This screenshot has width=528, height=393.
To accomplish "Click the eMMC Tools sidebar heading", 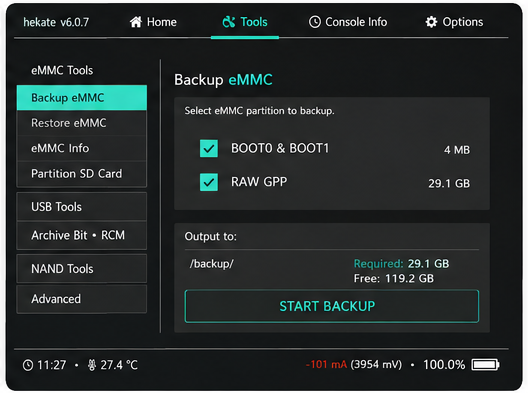I will pos(62,70).
